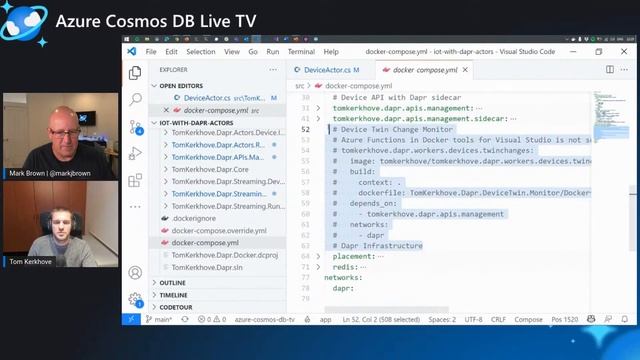This screenshot has height=360, width=640.
Task: Open the Manage gear icon
Action: click(x=135, y=300)
